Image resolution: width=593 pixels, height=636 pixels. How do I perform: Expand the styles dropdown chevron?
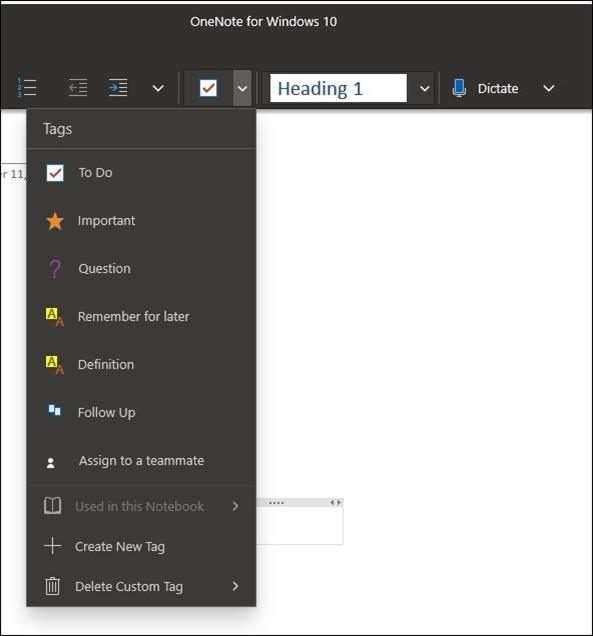tap(424, 88)
